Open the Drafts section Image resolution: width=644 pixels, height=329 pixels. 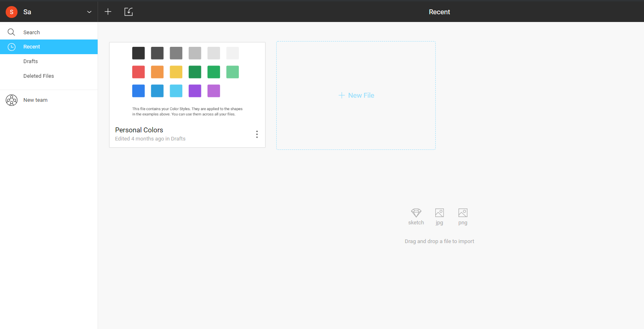coord(31,61)
